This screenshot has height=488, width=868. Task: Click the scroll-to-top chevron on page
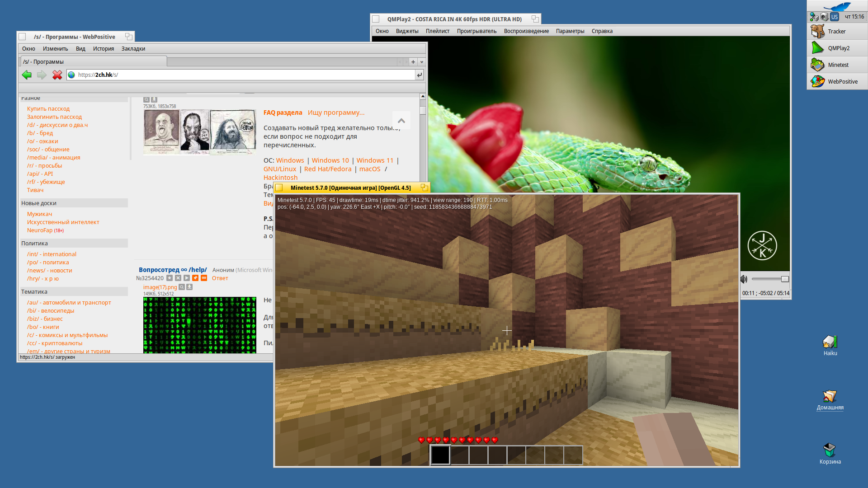(401, 121)
